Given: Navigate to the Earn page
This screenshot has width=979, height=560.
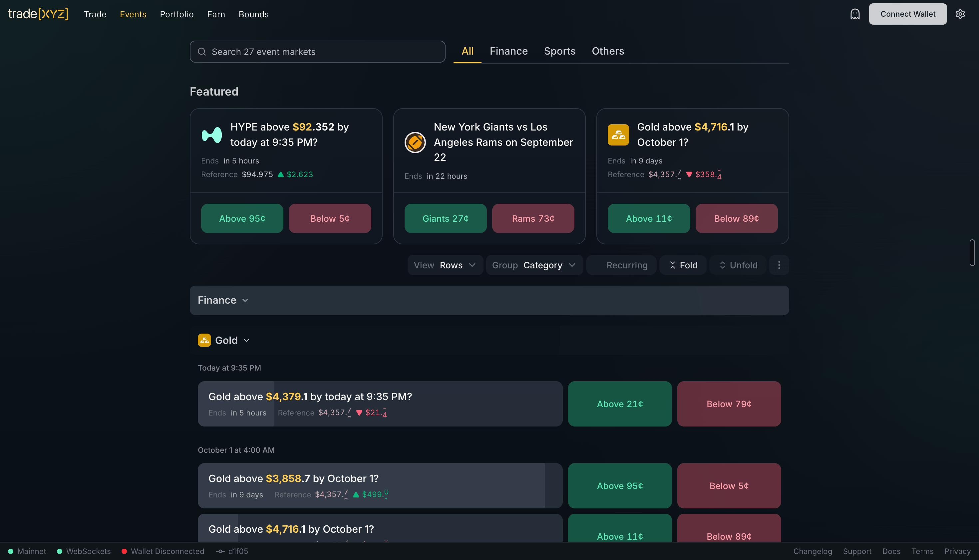Looking at the screenshot, I should (216, 14).
